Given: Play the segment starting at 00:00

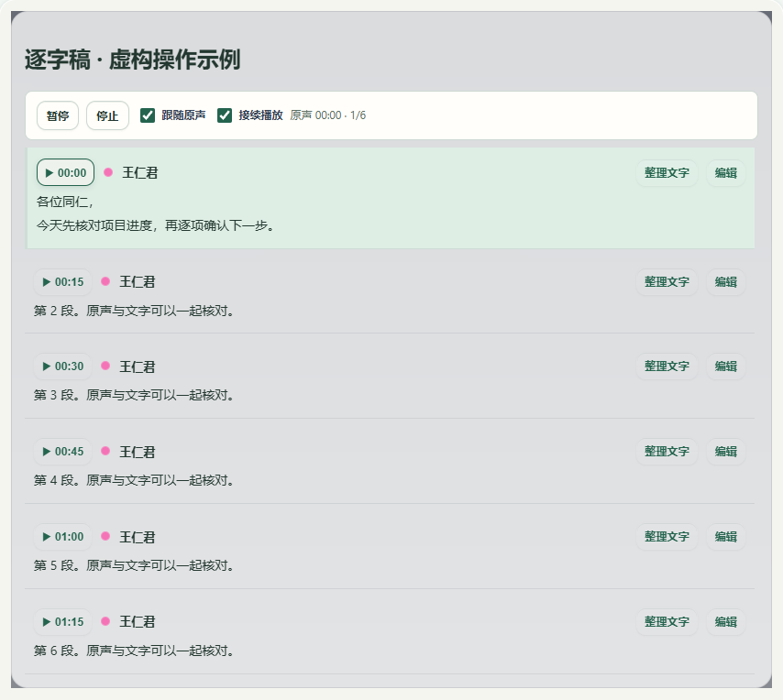Looking at the screenshot, I should pyautogui.click(x=65, y=172).
